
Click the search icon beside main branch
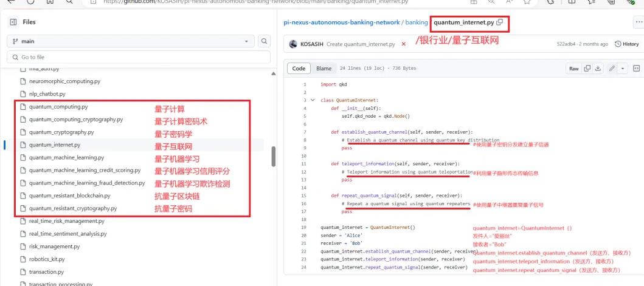point(265,41)
